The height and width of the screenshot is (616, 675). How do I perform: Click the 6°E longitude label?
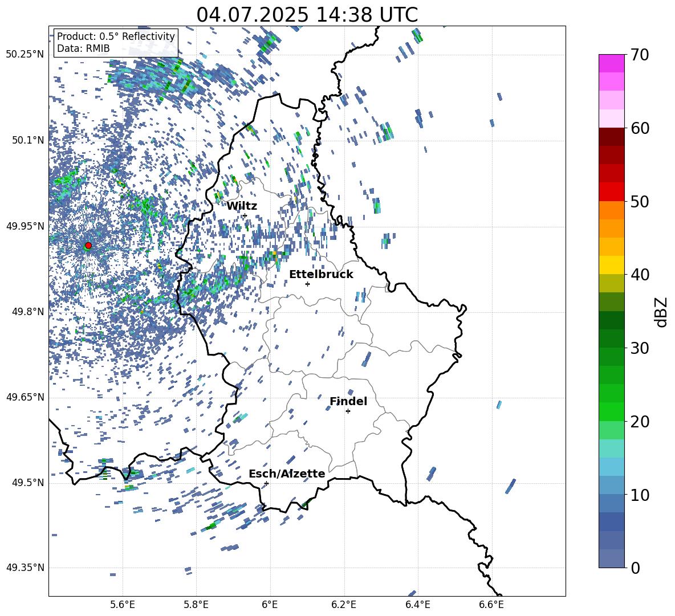(x=270, y=605)
